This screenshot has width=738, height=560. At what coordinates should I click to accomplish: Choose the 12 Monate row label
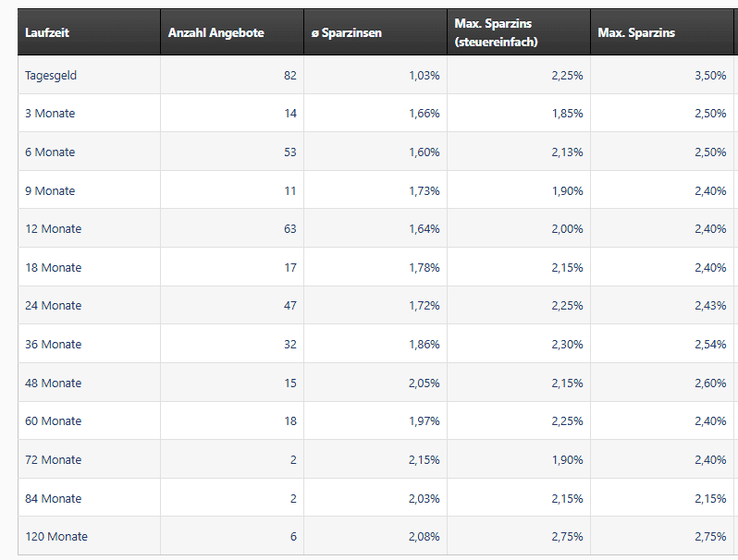click(53, 228)
